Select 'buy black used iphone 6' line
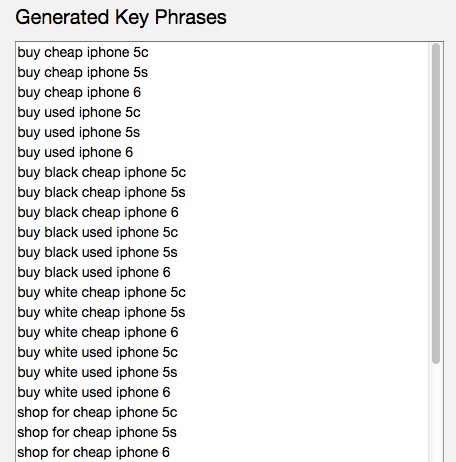This screenshot has width=456, height=462. [94, 273]
